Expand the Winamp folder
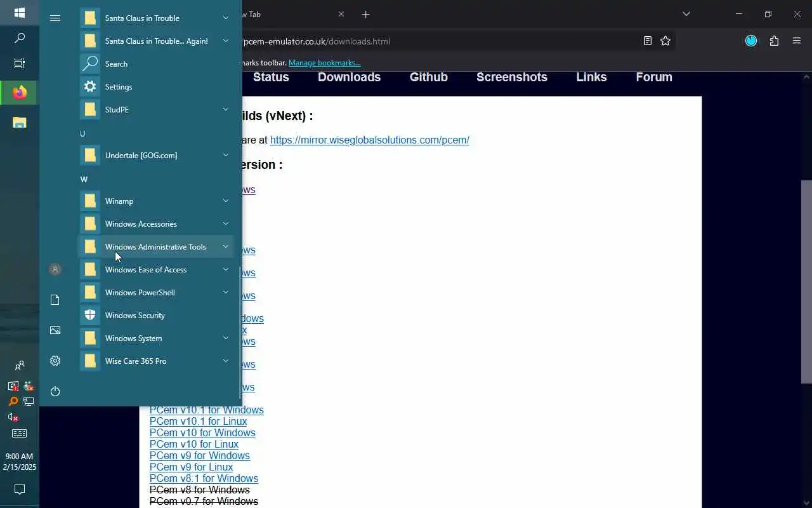The height and width of the screenshot is (508, 812). (x=156, y=201)
